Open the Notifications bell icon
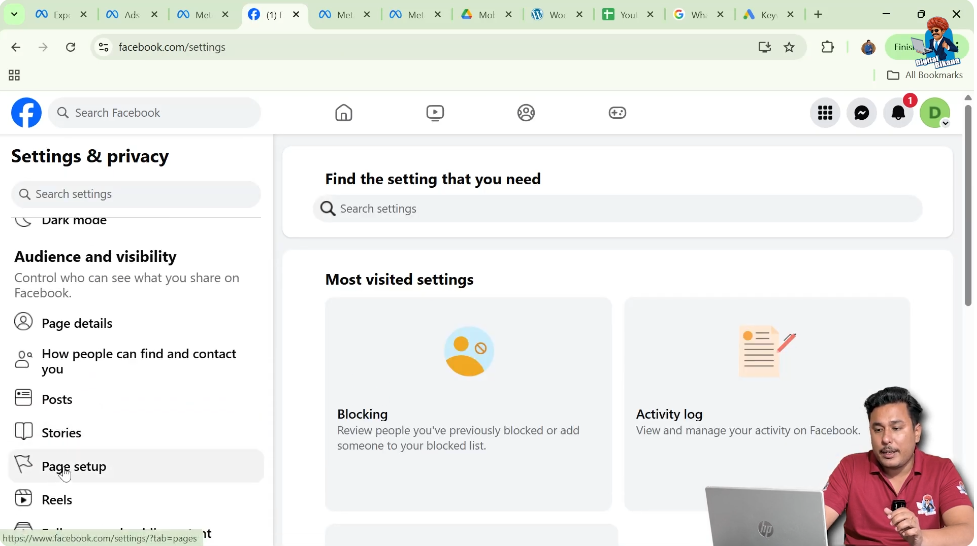977x546 pixels. click(x=898, y=113)
